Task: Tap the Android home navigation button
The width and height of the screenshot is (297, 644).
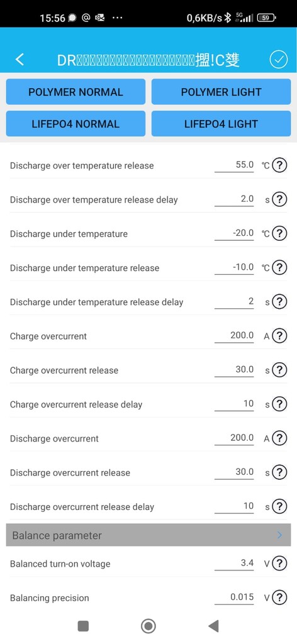Action: [148, 626]
